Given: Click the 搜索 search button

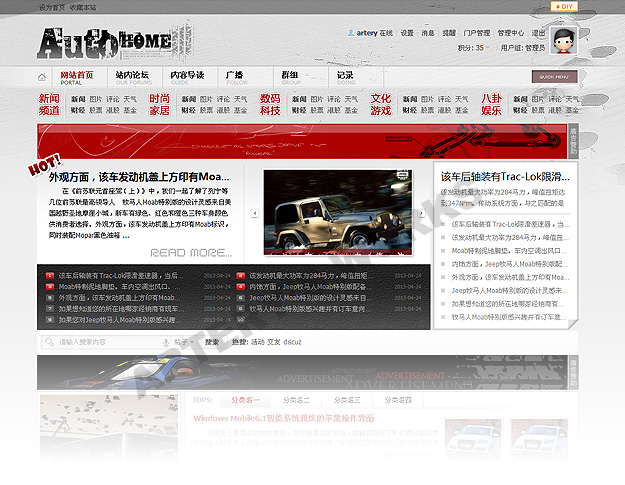Looking at the screenshot, I should [x=211, y=342].
